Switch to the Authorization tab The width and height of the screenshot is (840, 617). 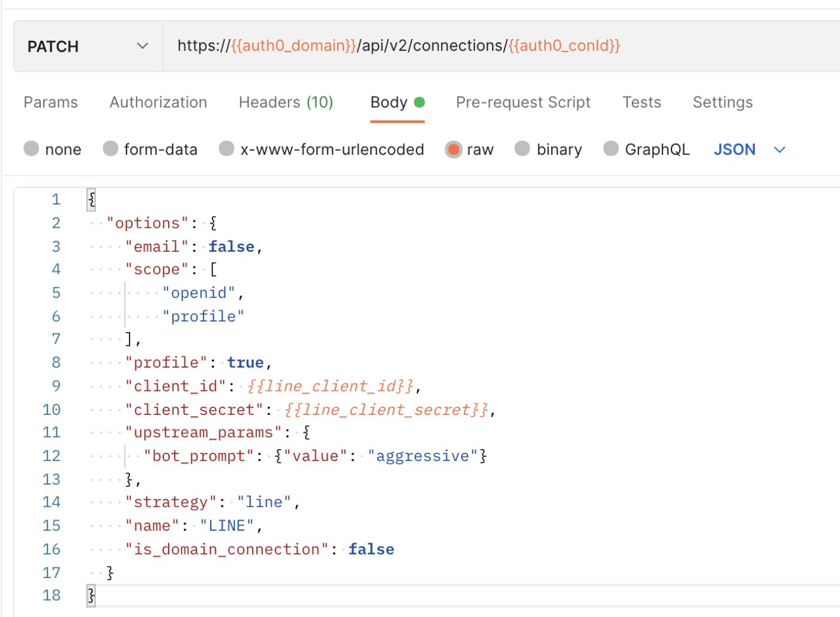pos(158,103)
